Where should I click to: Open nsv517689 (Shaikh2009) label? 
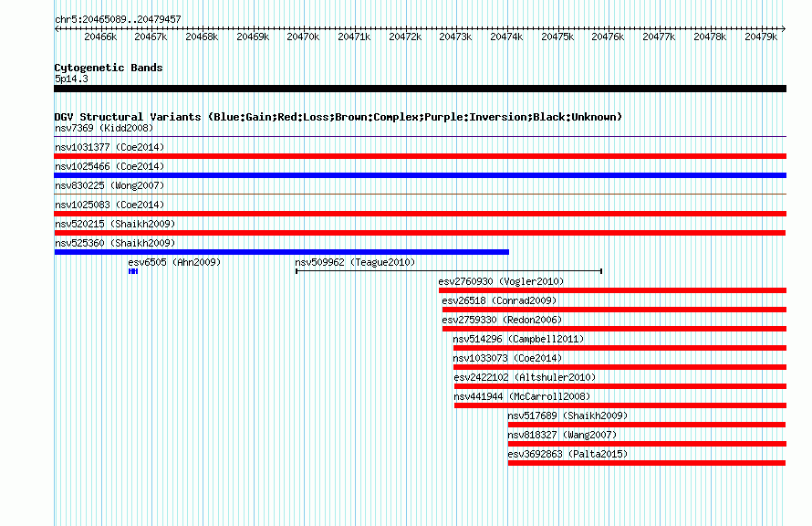tap(567, 416)
